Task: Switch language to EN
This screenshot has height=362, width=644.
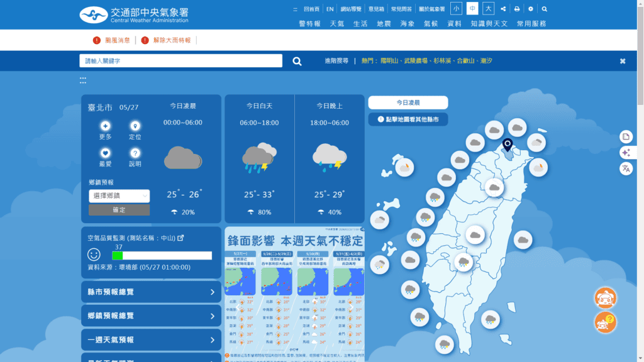Action: [330, 9]
